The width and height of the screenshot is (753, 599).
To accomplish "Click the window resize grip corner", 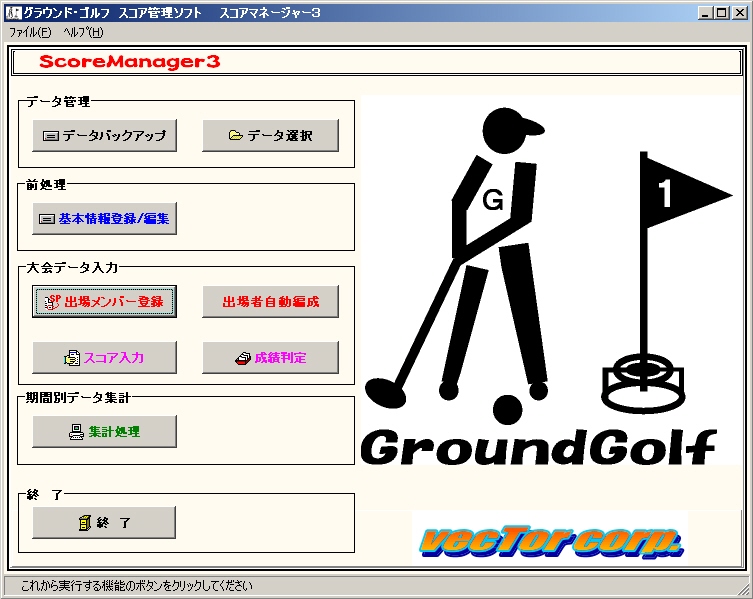I will click(743, 589).
